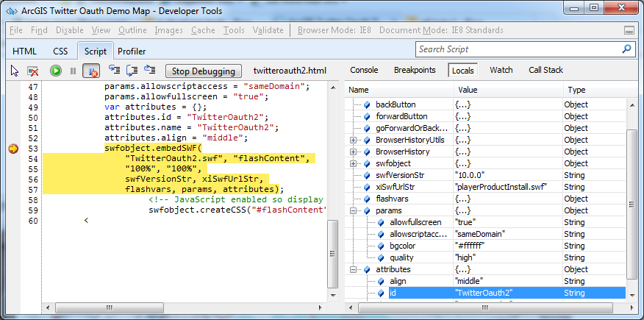This screenshot has width=644, height=320.
Task: Open the Tools menu
Action: (x=234, y=30)
